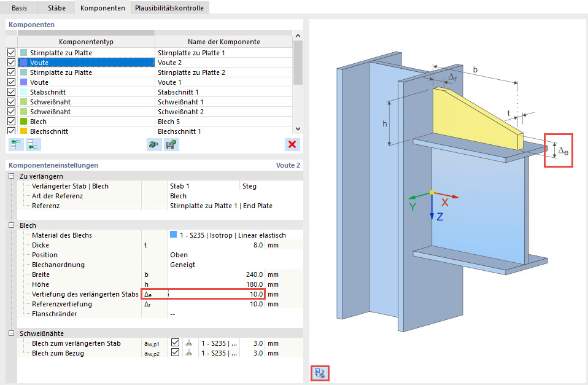Uncheck the Voute 2 component checkbox
The width and height of the screenshot is (588, 385).
click(12, 62)
